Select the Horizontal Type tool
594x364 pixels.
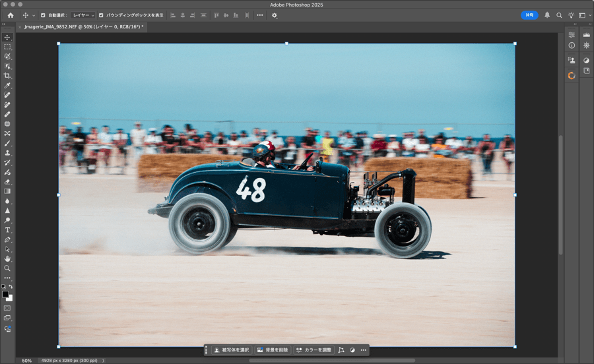(7, 230)
